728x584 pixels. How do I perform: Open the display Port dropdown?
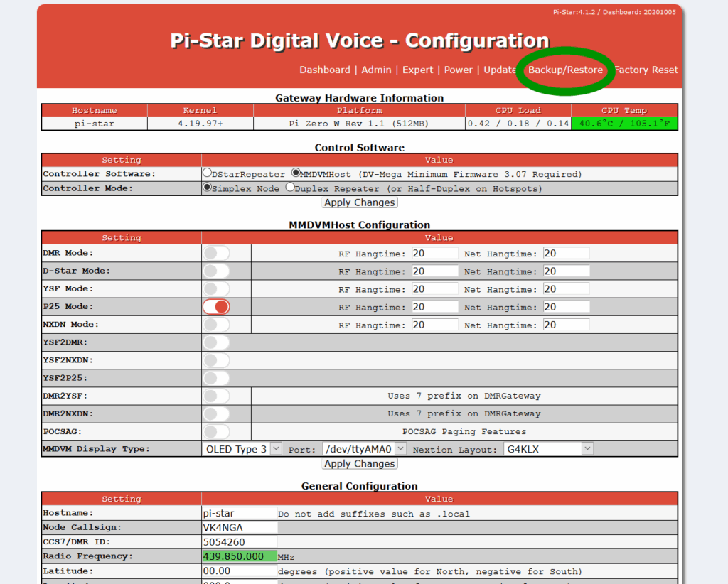[x=365, y=449]
